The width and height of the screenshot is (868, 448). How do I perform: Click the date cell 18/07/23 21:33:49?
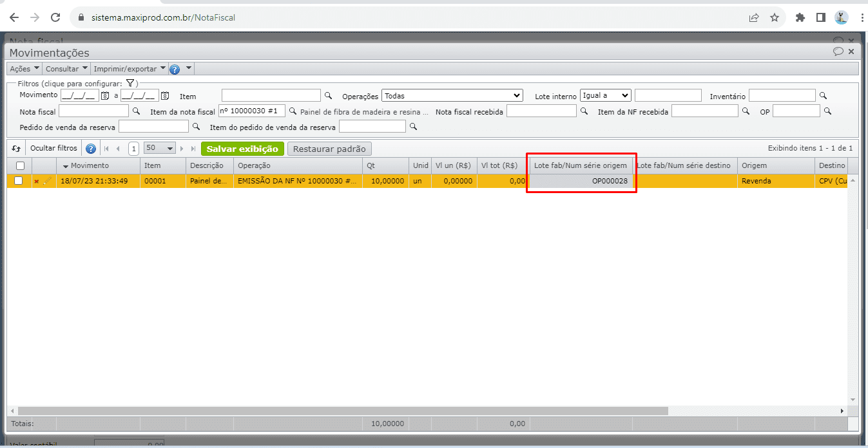pos(98,182)
